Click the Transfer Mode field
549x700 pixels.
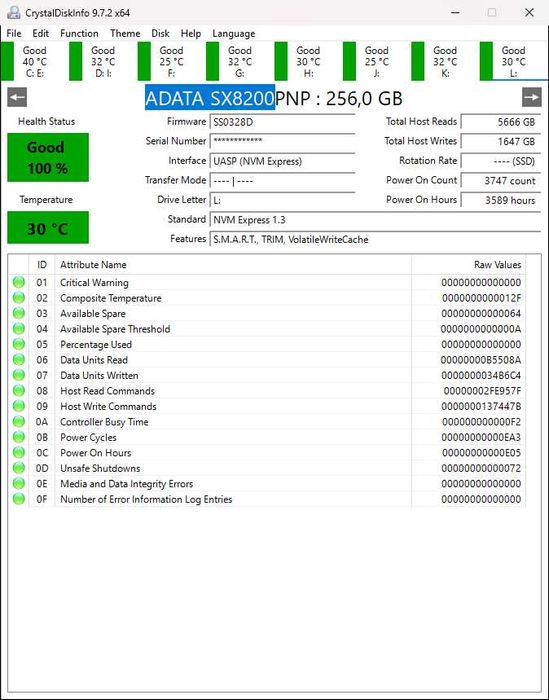tap(282, 180)
